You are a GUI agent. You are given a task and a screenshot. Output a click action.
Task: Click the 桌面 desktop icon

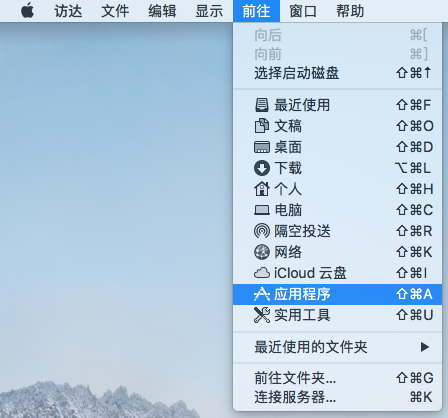click(x=262, y=147)
